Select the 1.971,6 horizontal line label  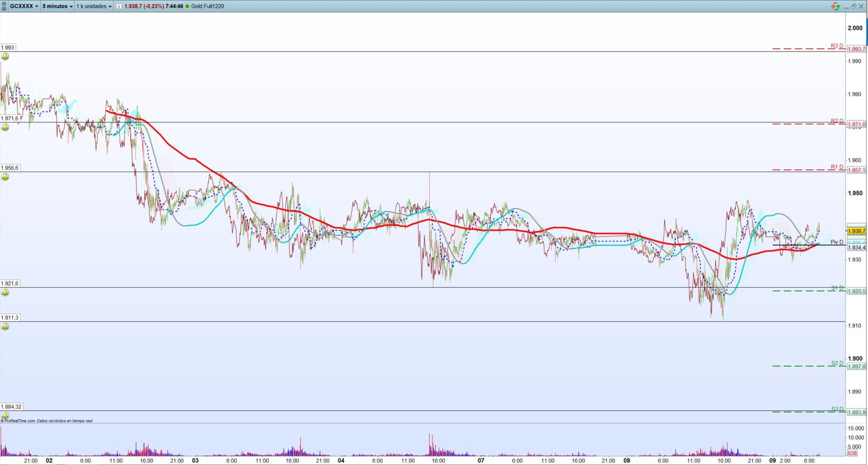click(10, 119)
